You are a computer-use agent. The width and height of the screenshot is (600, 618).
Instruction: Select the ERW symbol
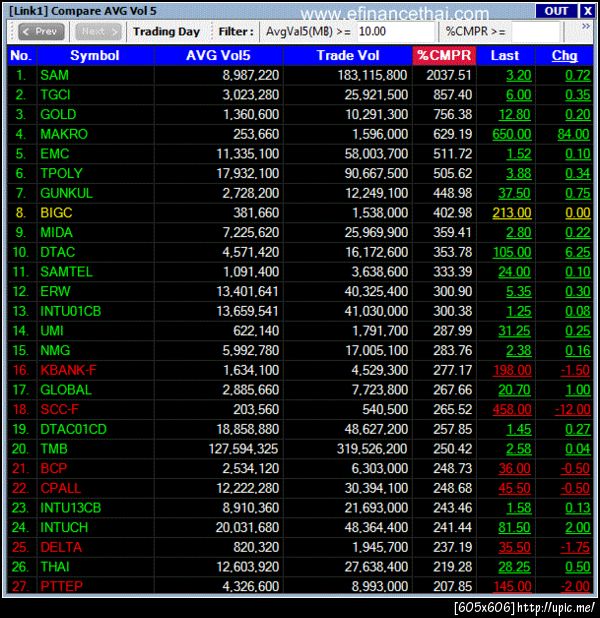55,292
